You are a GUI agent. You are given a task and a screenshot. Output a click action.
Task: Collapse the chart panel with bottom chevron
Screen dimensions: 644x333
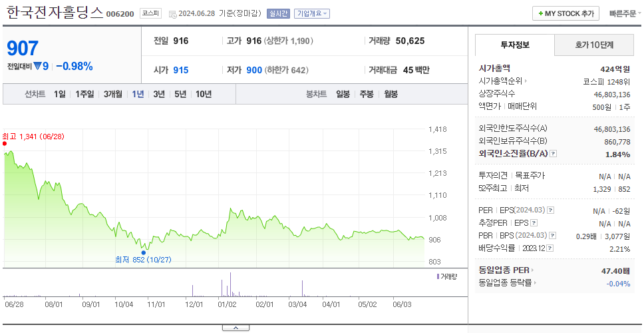(x=236, y=328)
